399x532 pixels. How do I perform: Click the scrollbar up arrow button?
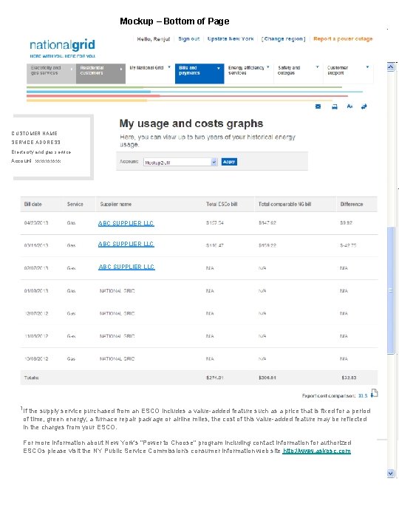[391, 66]
